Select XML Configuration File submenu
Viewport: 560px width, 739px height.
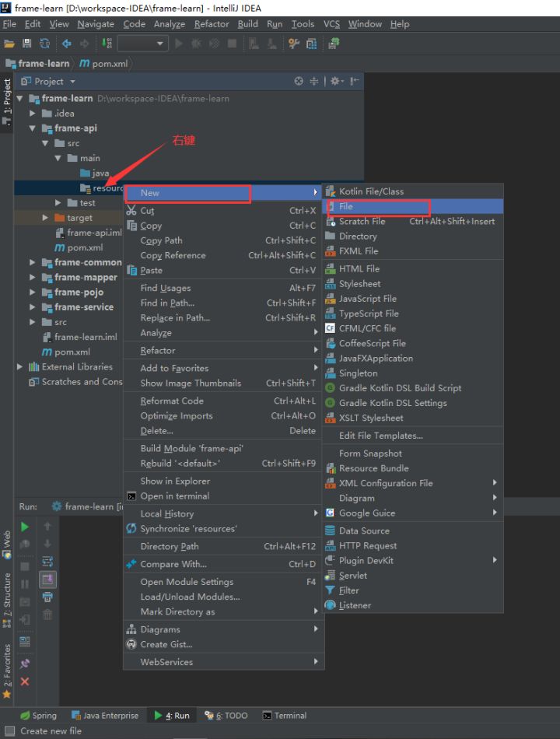pos(413,483)
